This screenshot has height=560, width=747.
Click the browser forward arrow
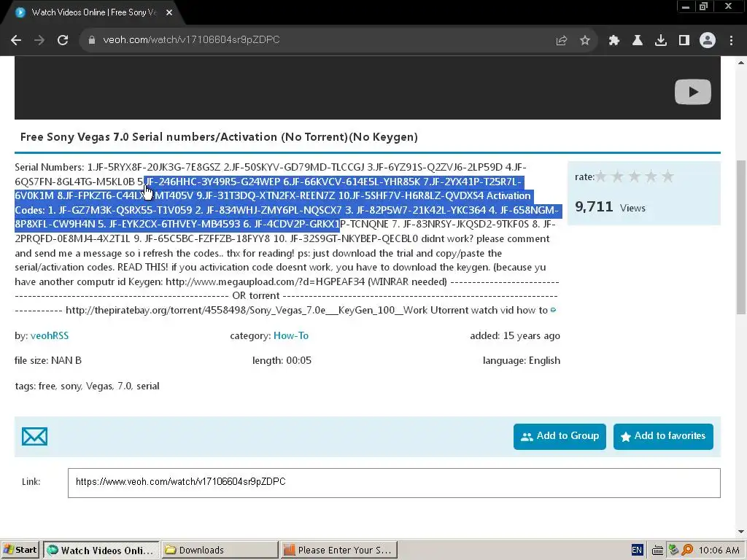pos(39,40)
